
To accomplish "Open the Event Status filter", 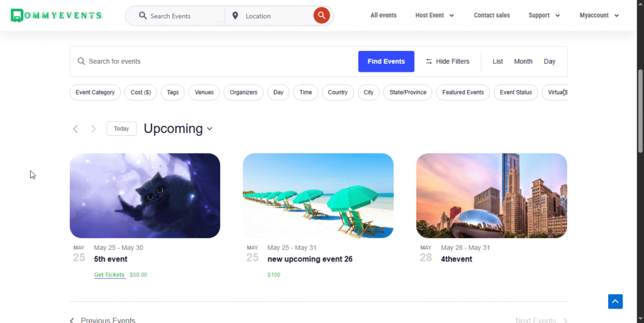I will click(516, 93).
